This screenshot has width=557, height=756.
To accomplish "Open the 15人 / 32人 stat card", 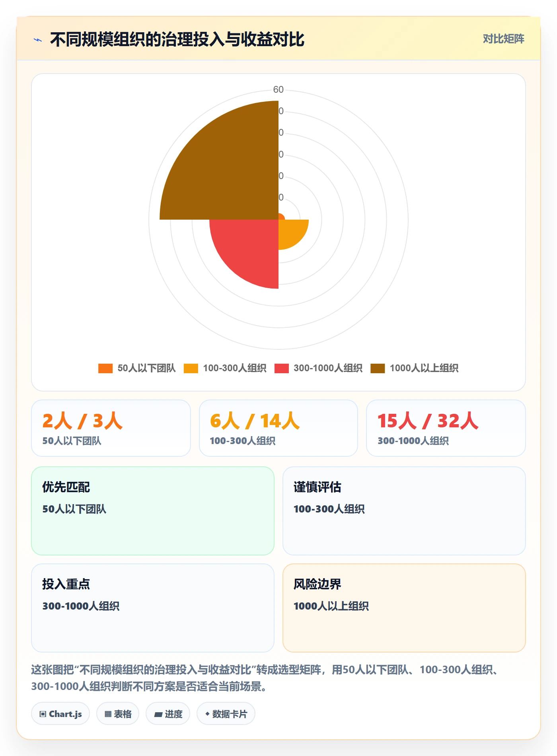I will (446, 428).
